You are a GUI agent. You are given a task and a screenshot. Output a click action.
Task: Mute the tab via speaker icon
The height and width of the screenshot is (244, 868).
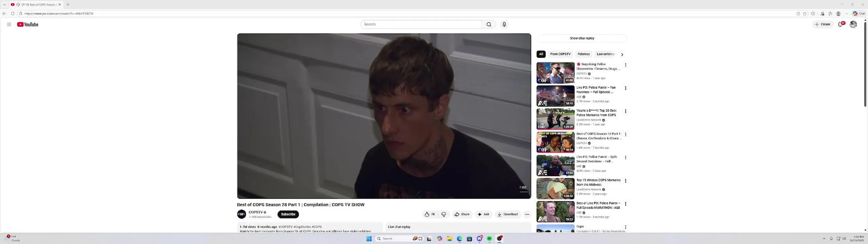pyautogui.click(x=18, y=4)
